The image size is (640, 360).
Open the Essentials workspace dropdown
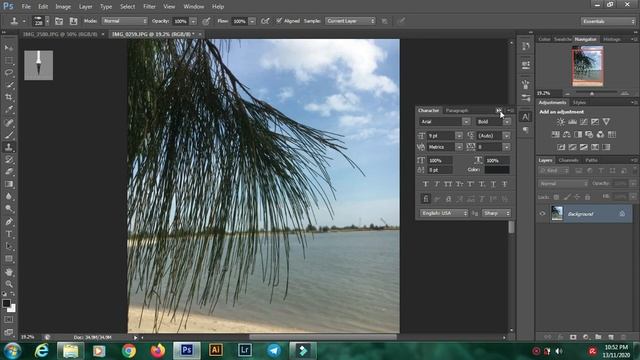608,21
